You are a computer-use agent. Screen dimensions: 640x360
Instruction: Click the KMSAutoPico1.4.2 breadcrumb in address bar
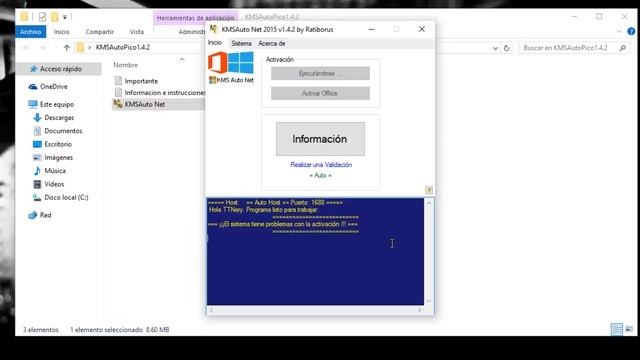(123, 47)
